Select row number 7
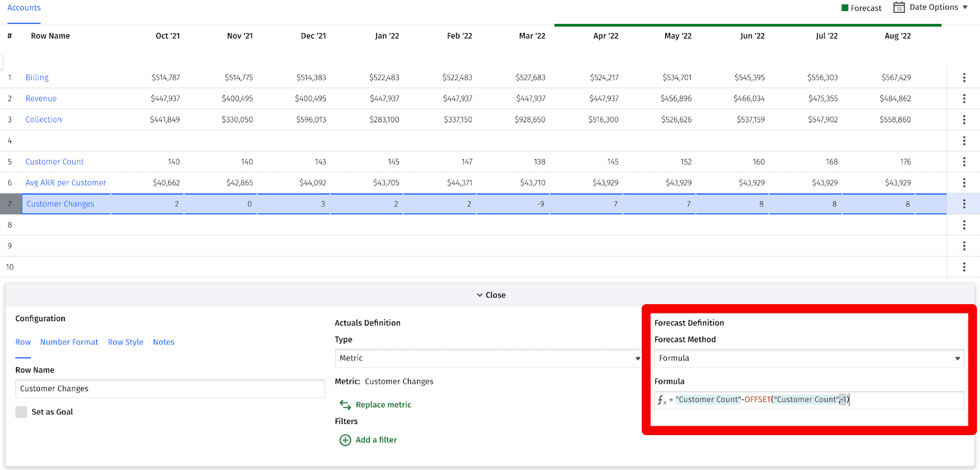The height and width of the screenshot is (470, 980). coord(10,204)
